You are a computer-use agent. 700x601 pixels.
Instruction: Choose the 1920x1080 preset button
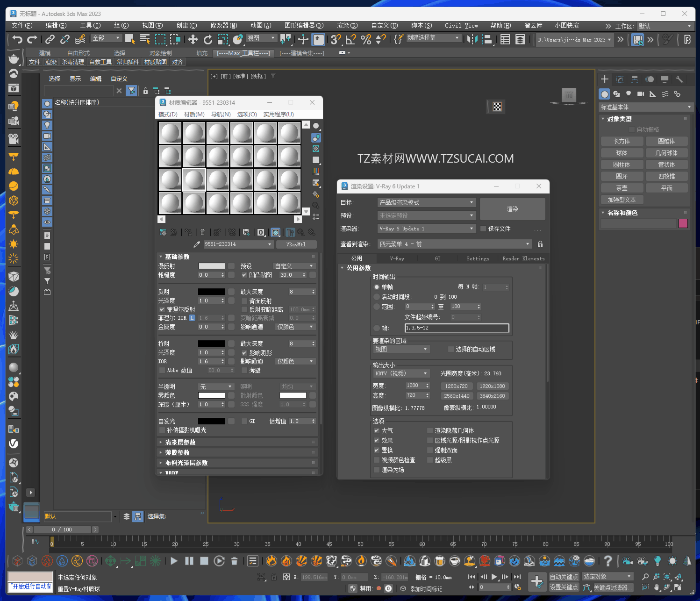(492, 386)
